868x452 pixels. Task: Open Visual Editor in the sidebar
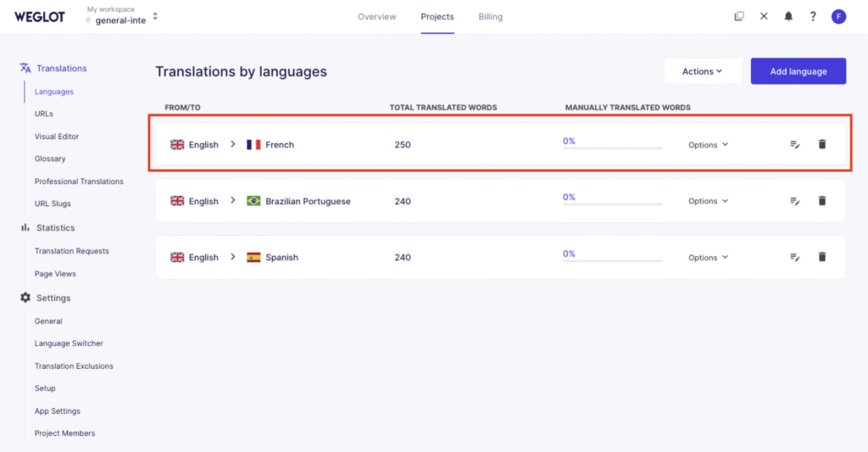click(57, 137)
